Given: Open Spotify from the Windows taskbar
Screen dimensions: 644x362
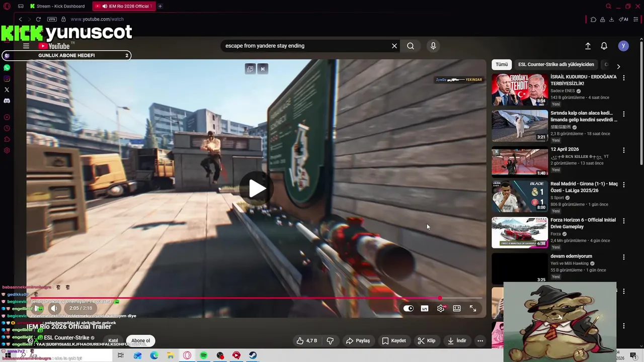Looking at the screenshot, I should pos(204,355).
